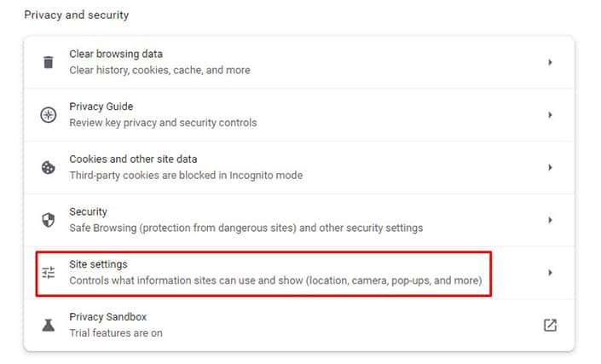Click 'Trial features are on' description
The width and height of the screenshot is (601, 364).
(116, 333)
